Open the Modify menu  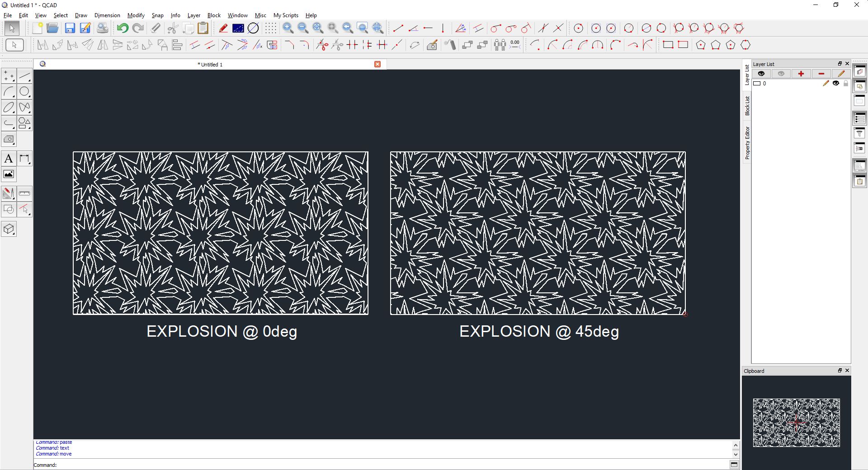click(x=136, y=15)
